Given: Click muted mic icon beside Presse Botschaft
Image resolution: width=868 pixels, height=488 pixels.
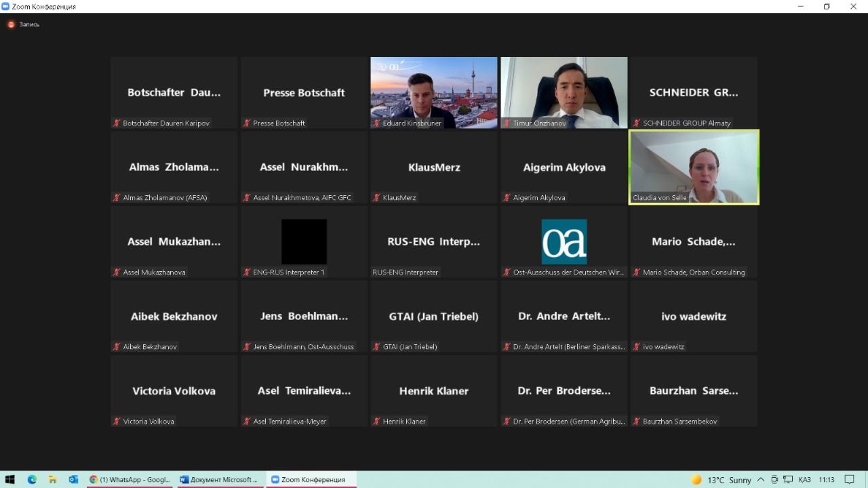Looking at the screenshot, I should pyautogui.click(x=248, y=123).
